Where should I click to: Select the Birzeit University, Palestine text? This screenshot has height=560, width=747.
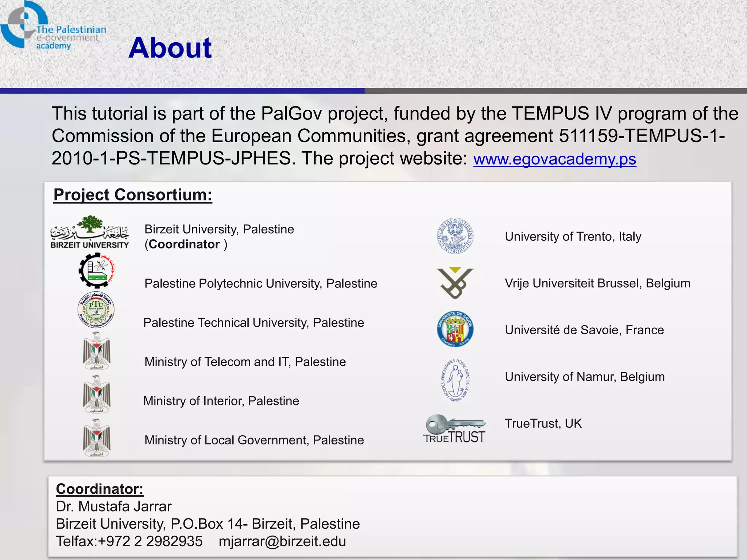click(219, 229)
